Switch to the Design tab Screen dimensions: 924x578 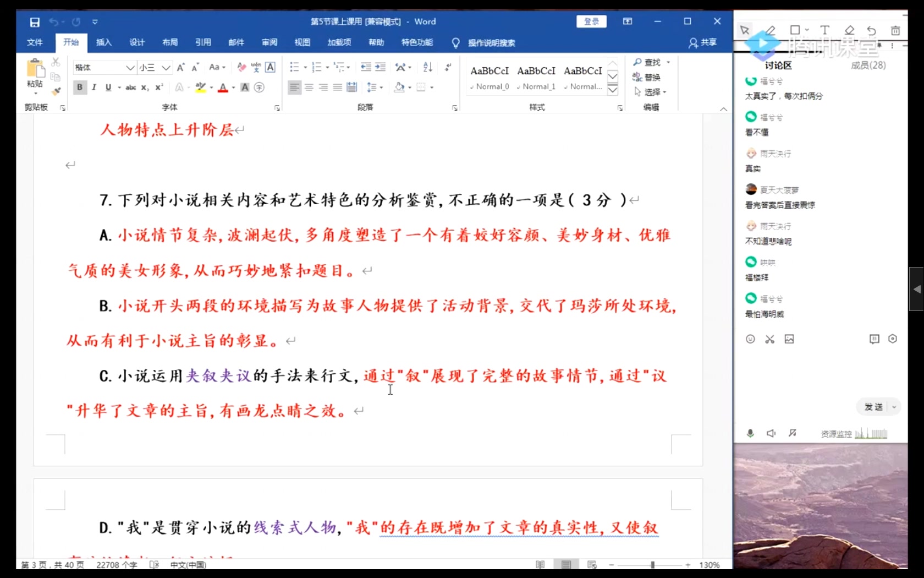[x=137, y=42]
